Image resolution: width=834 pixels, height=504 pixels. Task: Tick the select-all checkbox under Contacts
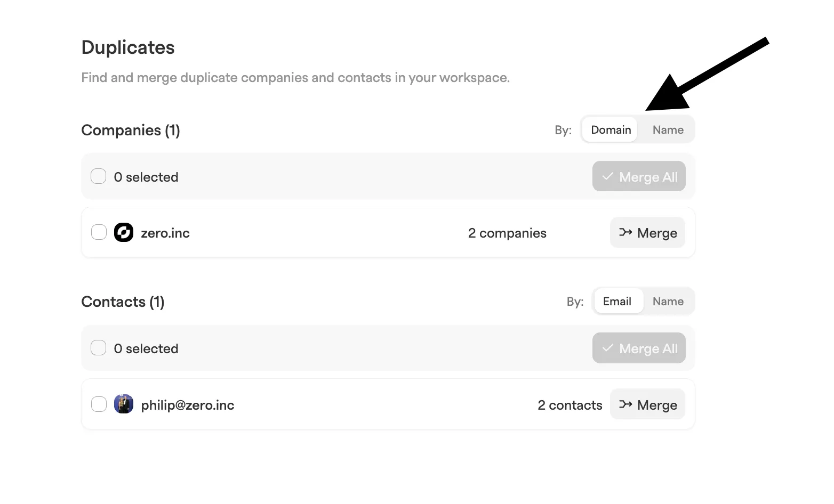click(99, 348)
